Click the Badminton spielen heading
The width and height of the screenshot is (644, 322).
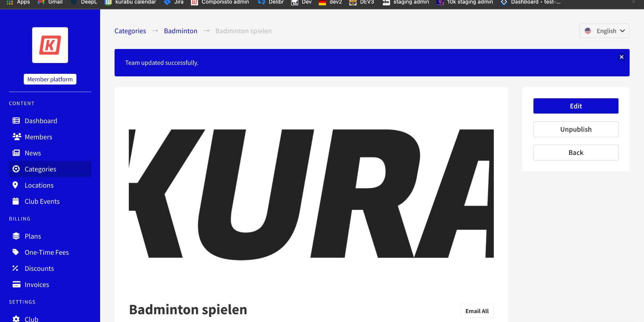pos(188,310)
